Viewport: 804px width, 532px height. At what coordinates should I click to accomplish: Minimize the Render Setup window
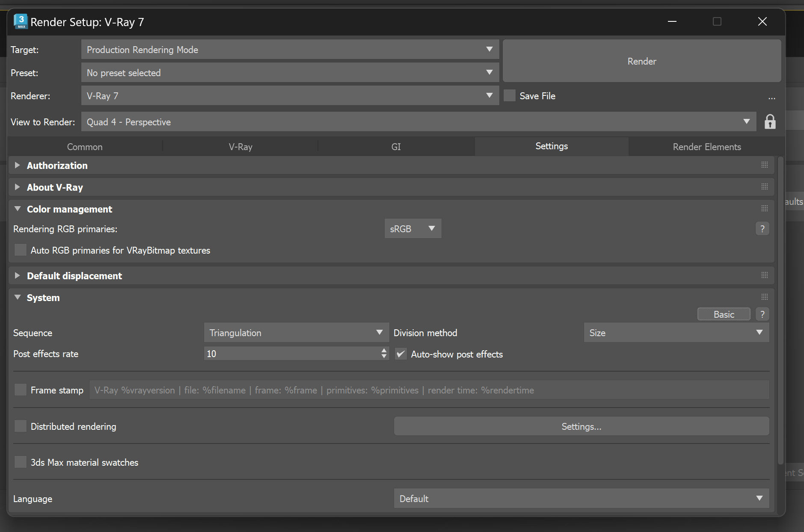[x=672, y=21]
